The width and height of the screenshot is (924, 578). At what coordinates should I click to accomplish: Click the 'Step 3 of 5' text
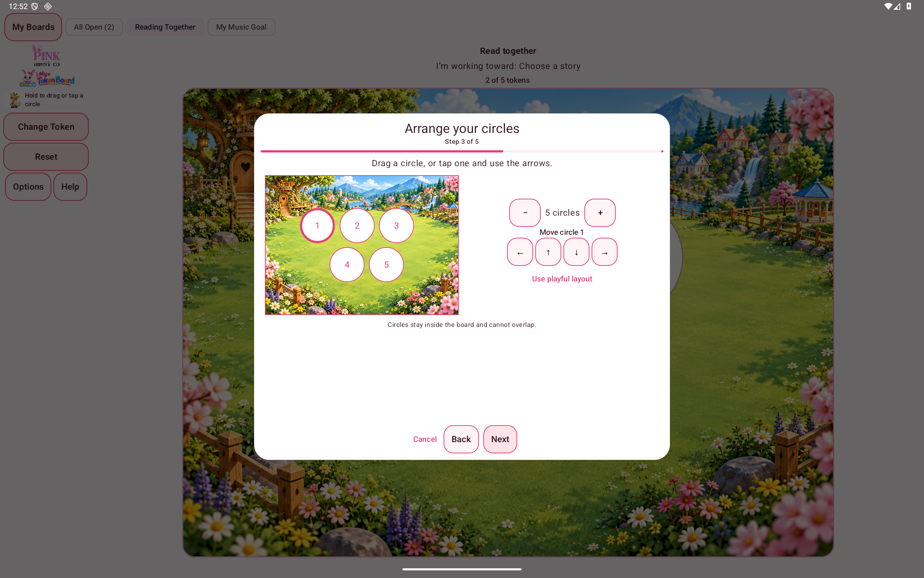coord(462,142)
